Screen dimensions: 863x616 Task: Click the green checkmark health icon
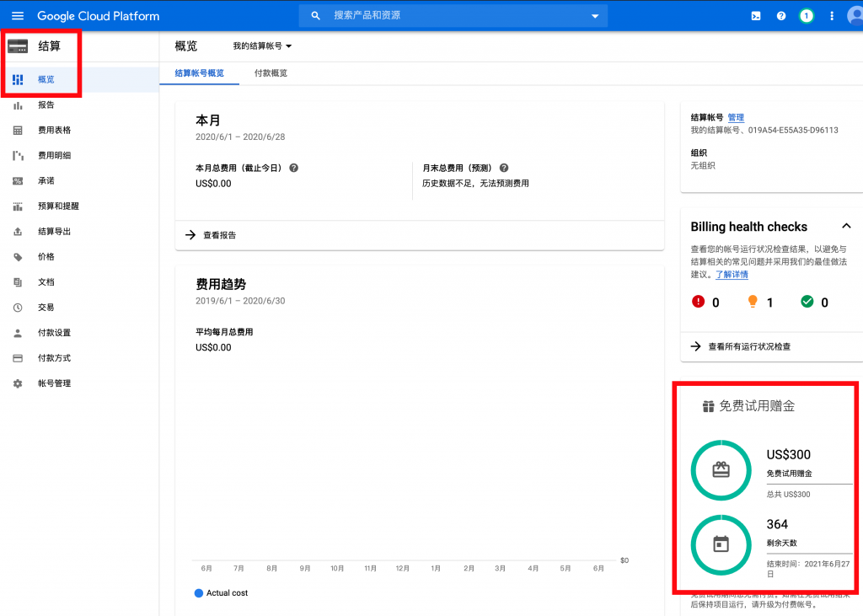[807, 302]
